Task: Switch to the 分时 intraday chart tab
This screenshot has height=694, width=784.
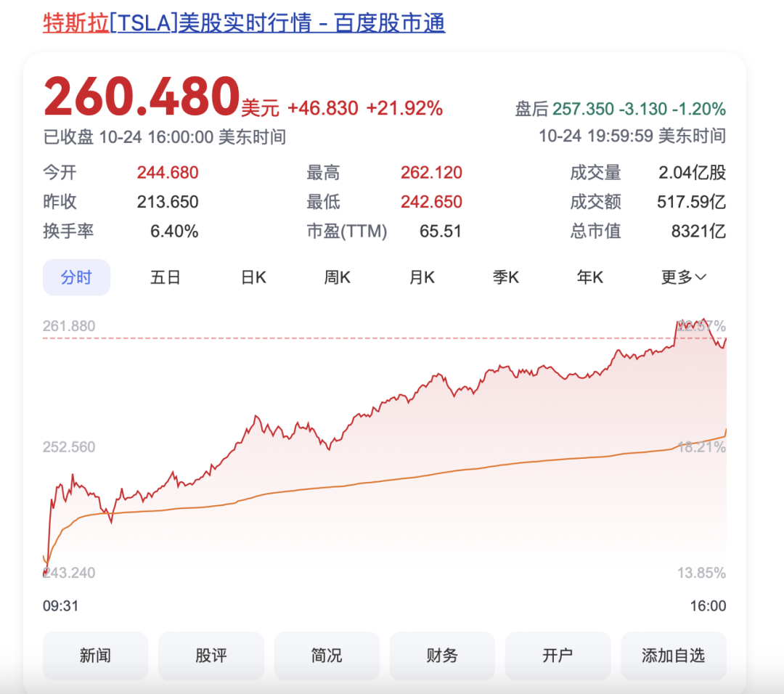Action: (x=76, y=277)
